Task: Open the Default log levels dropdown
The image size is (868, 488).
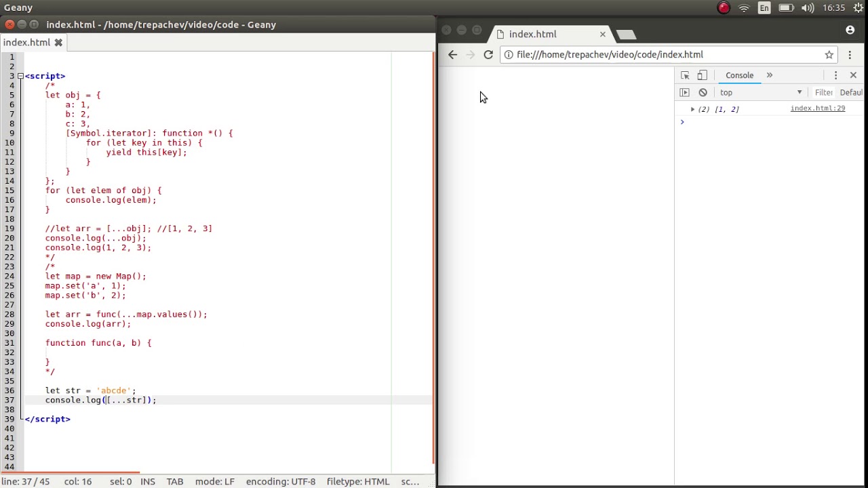Action: 852,92
